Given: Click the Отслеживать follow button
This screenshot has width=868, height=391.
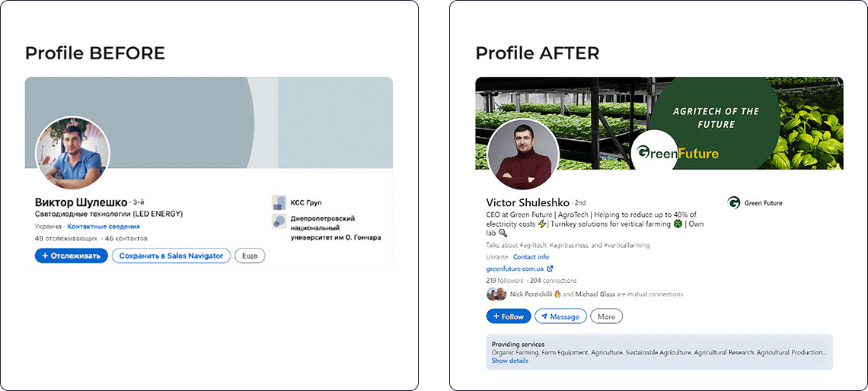Looking at the screenshot, I should click(x=72, y=256).
